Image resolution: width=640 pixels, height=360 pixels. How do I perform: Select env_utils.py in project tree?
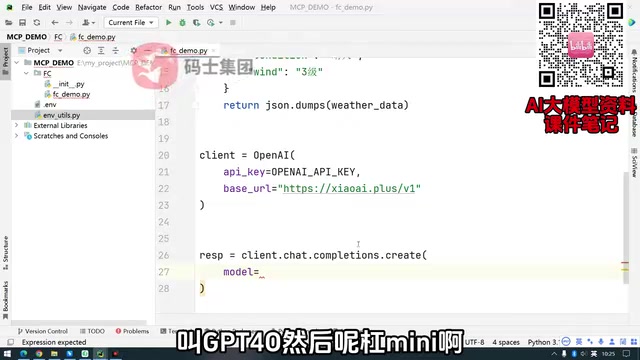coord(61,115)
